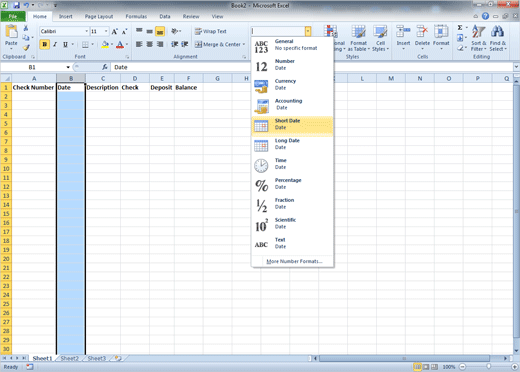Image resolution: width=520 pixels, height=372 pixels.
Task: Toggle Top Align
Action: 139,31
